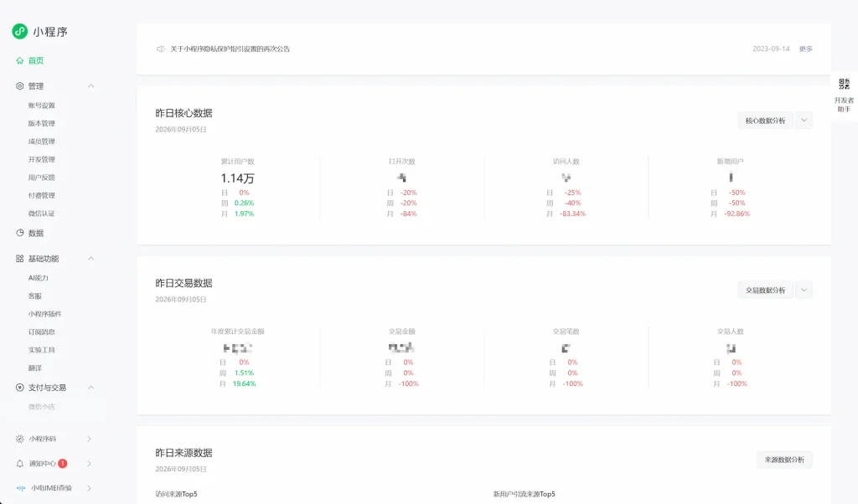858x504 pixels.
Task: Click the 数据 pie chart icon
Action: pyautogui.click(x=20, y=233)
